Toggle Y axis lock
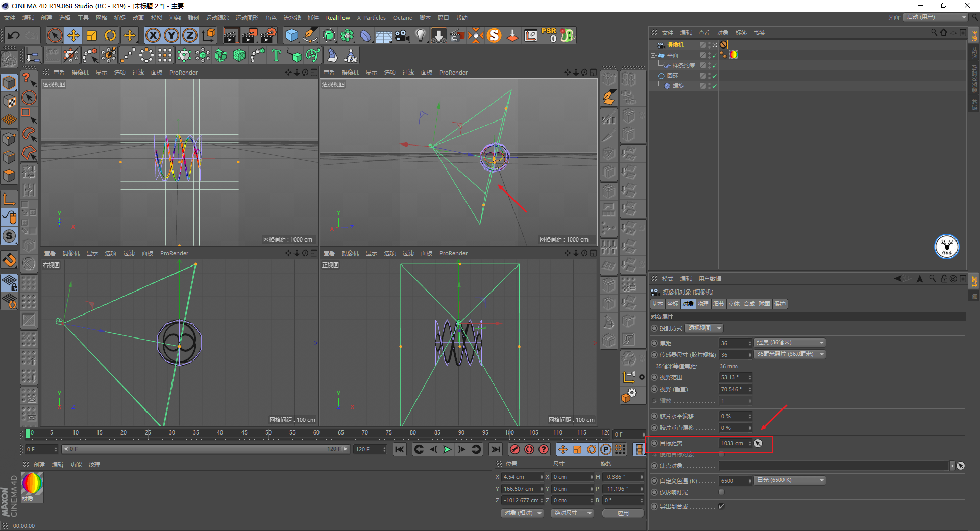Viewport: 980px width, 531px height. [x=171, y=36]
